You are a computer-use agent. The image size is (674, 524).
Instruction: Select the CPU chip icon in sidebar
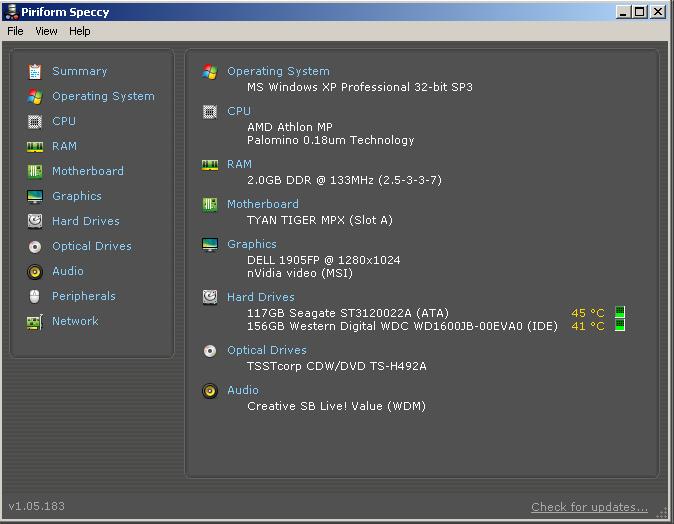(x=35, y=121)
